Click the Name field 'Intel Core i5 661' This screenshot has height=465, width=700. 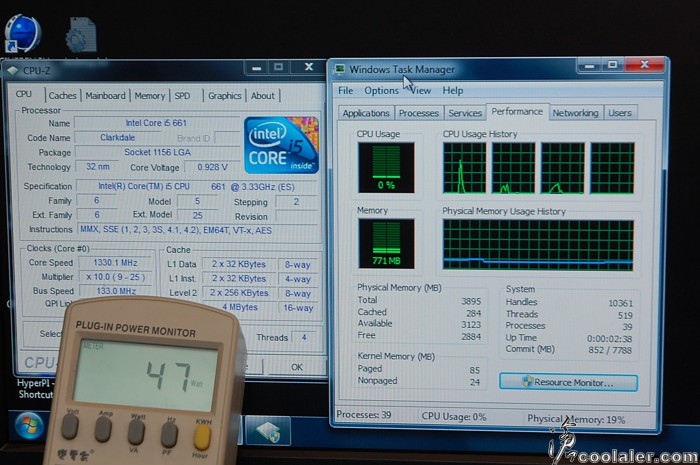(156, 123)
